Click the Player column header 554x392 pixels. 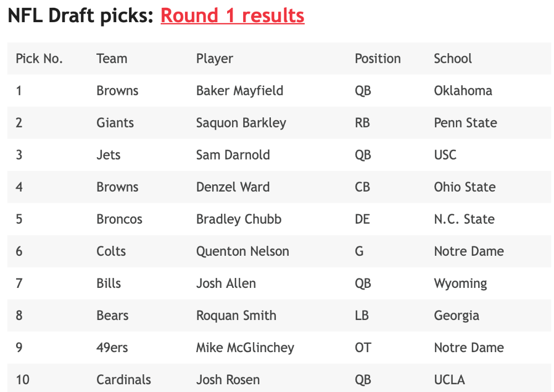[214, 59]
